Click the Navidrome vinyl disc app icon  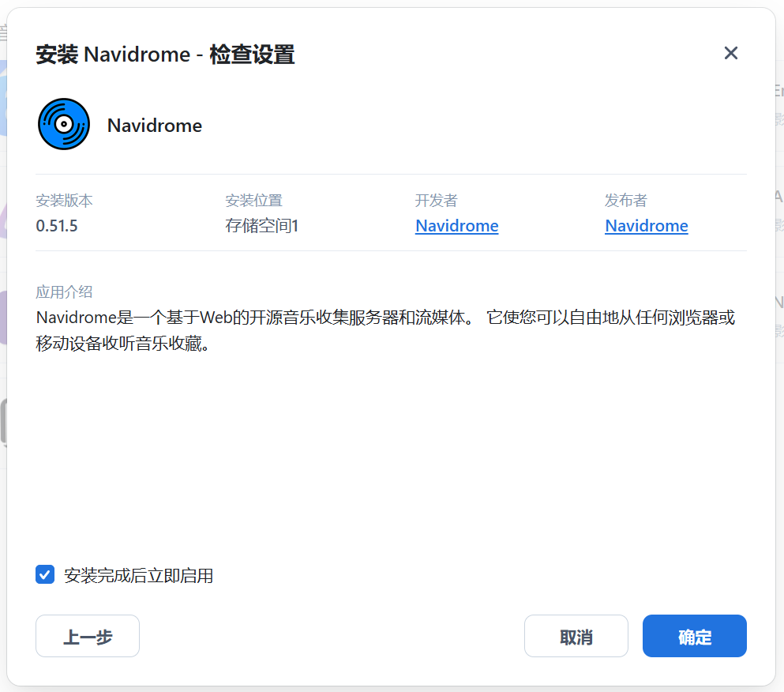(x=64, y=124)
